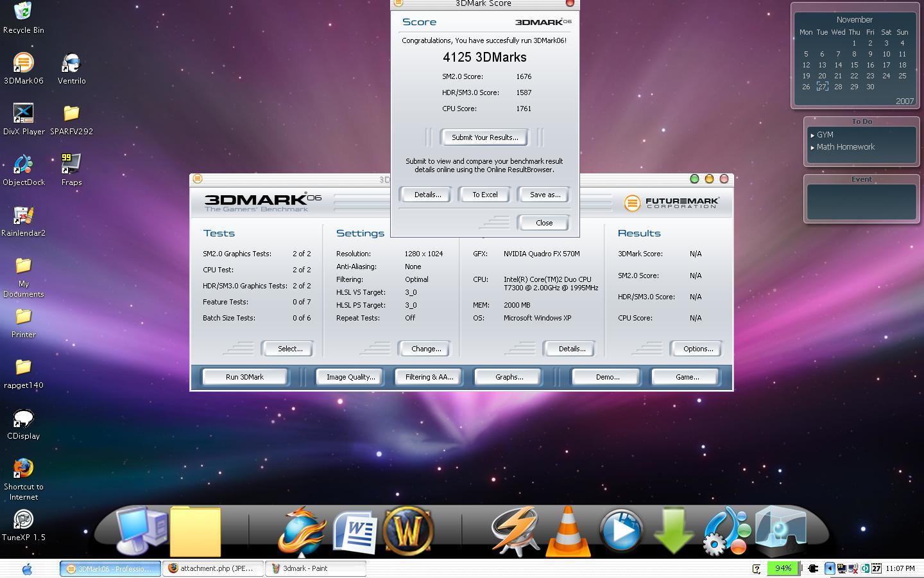This screenshot has width=924, height=578.
Task: Launch the CDisplay desktop shortcut
Action: (x=23, y=424)
